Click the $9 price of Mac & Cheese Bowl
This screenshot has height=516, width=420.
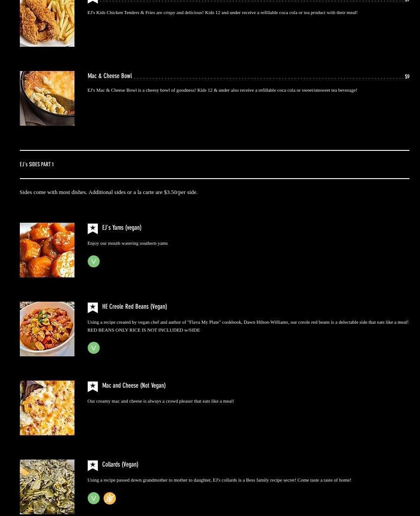pos(407,77)
